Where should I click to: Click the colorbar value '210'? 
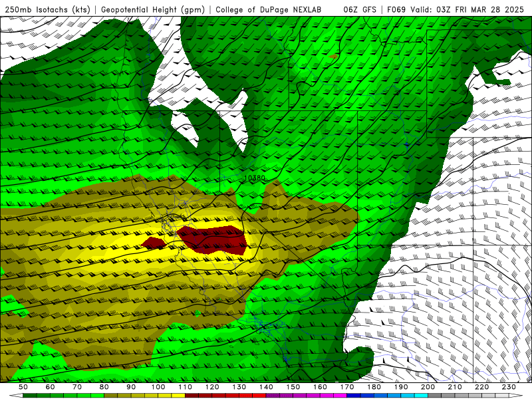455,387
